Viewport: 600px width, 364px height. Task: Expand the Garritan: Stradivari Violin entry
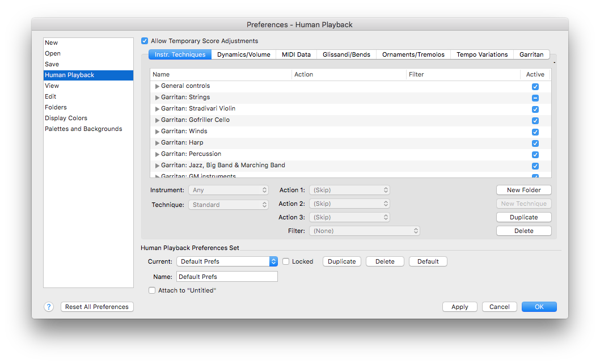click(x=157, y=108)
